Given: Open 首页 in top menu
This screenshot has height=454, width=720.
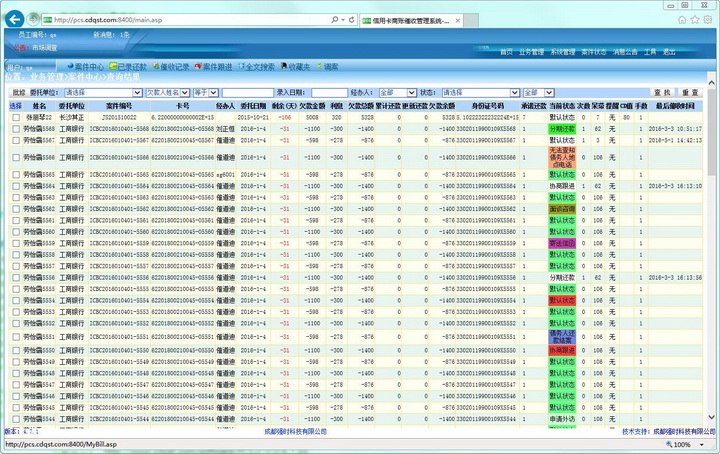Looking at the screenshot, I should pyautogui.click(x=506, y=52).
